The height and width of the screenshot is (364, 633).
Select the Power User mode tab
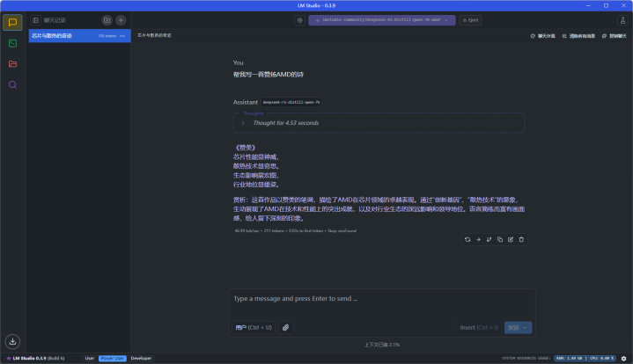click(112, 358)
